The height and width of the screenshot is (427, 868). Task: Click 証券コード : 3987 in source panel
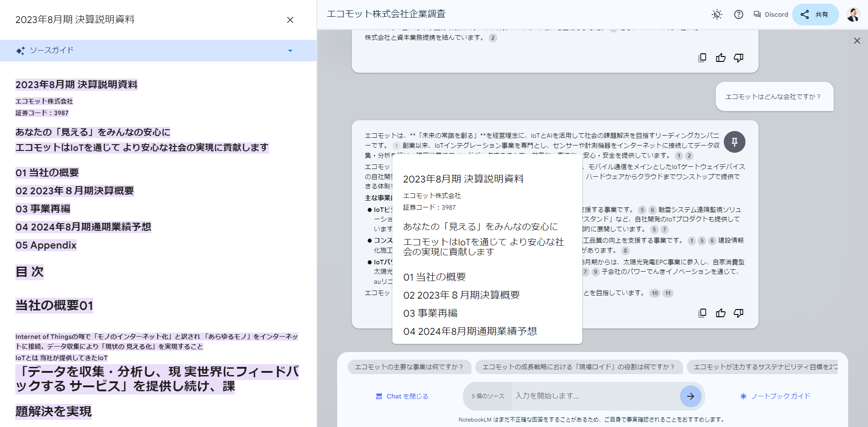point(42,113)
